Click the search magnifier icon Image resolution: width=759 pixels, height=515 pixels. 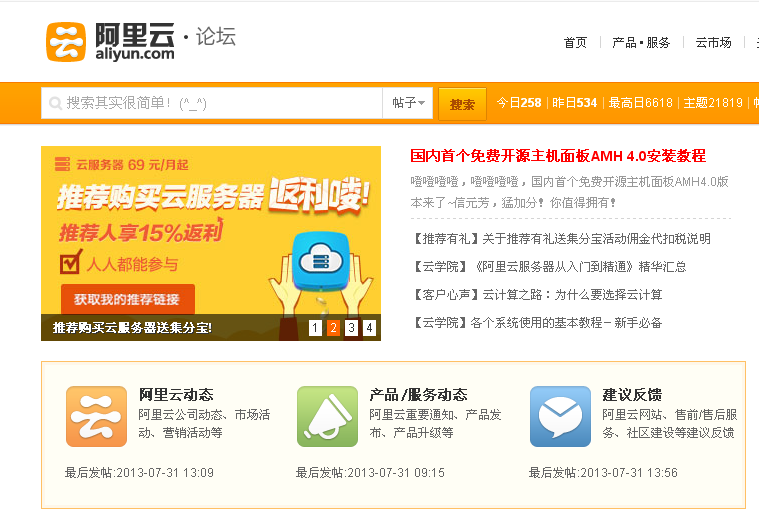pos(54,103)
